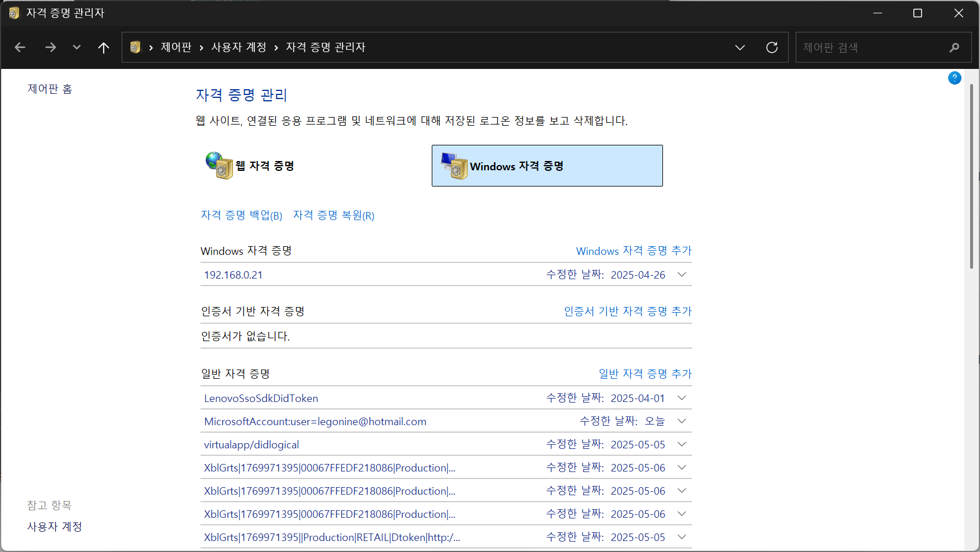The width and height of the screenshot is (980, 552).
Task: Refresh the Credential Manager page
Action: coord(771,47)
